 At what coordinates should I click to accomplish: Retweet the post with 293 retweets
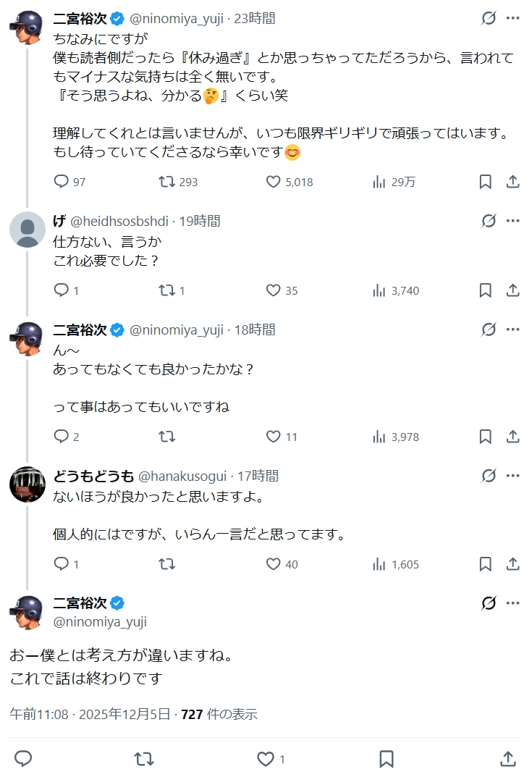167,182
